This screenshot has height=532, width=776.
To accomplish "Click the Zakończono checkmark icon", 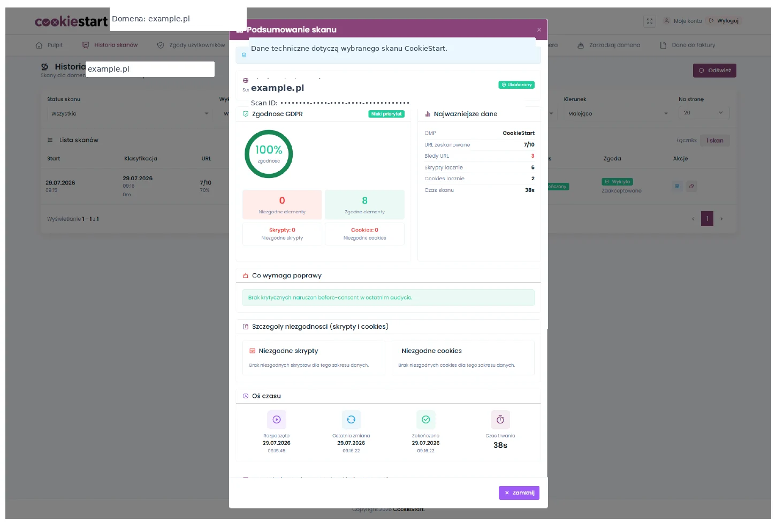I will click(x=426, y=420).
